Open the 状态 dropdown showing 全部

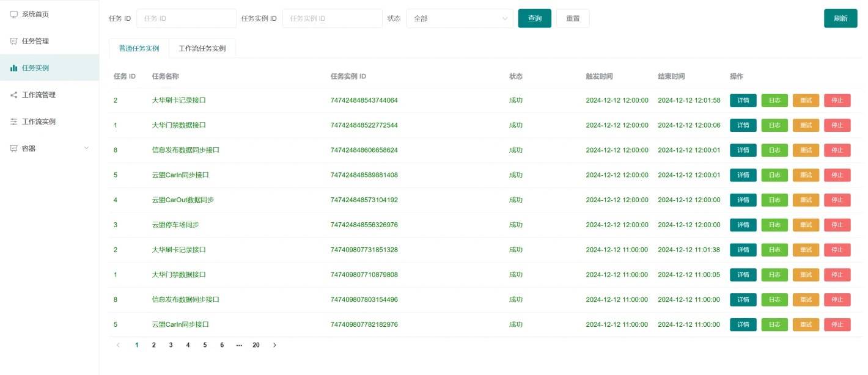click(x=460, y=18)
